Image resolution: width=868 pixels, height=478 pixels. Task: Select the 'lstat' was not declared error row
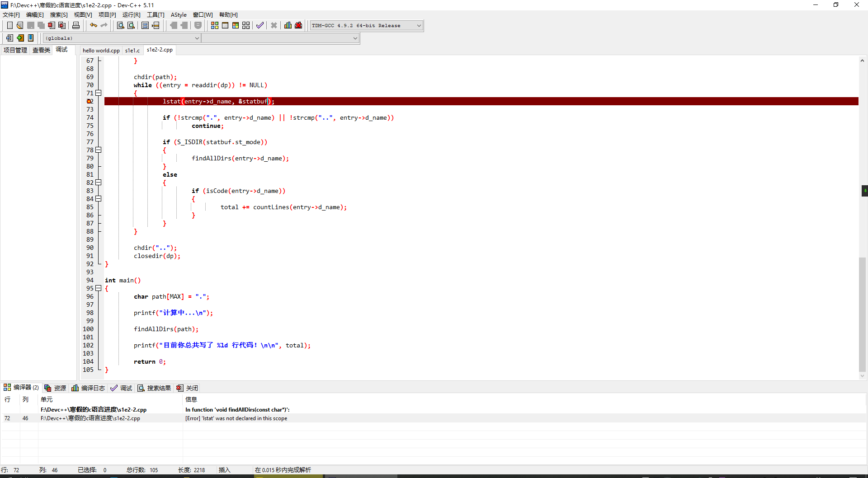click(434, 418)
